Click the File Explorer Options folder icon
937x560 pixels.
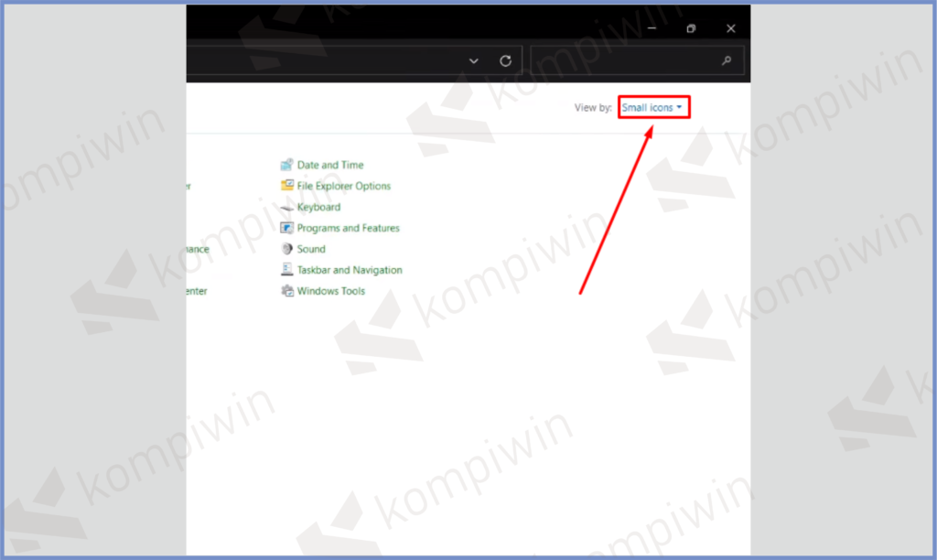click(x=287, y=186)
